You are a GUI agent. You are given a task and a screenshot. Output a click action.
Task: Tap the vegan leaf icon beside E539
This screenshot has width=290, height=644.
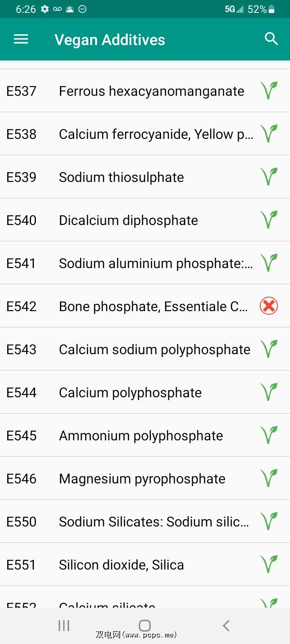pyautogui.click(x=269, y=177)
